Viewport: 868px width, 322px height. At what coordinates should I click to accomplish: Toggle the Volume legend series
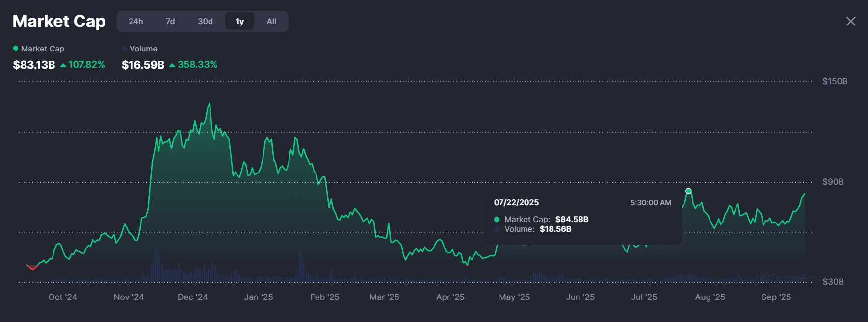click(139, 49)
